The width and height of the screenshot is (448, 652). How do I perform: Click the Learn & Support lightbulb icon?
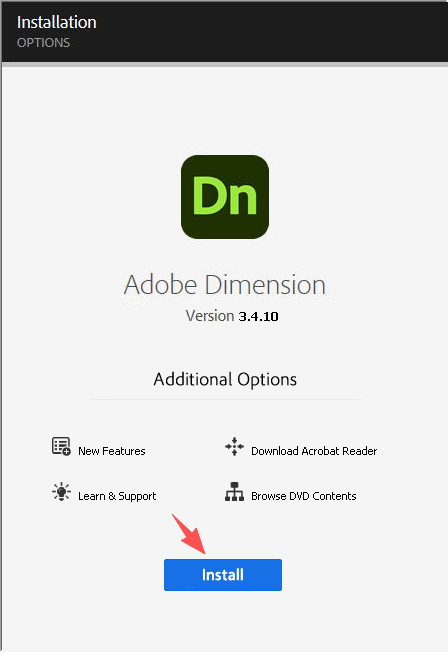click(61, 492)
